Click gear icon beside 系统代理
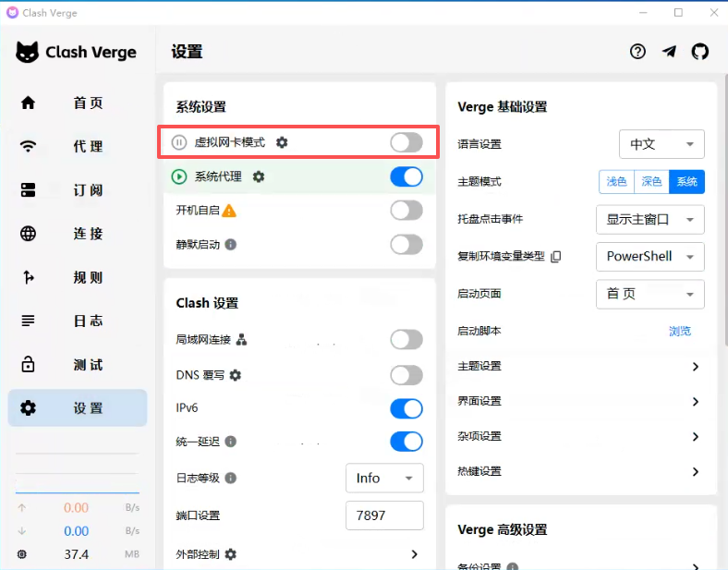 259,176
